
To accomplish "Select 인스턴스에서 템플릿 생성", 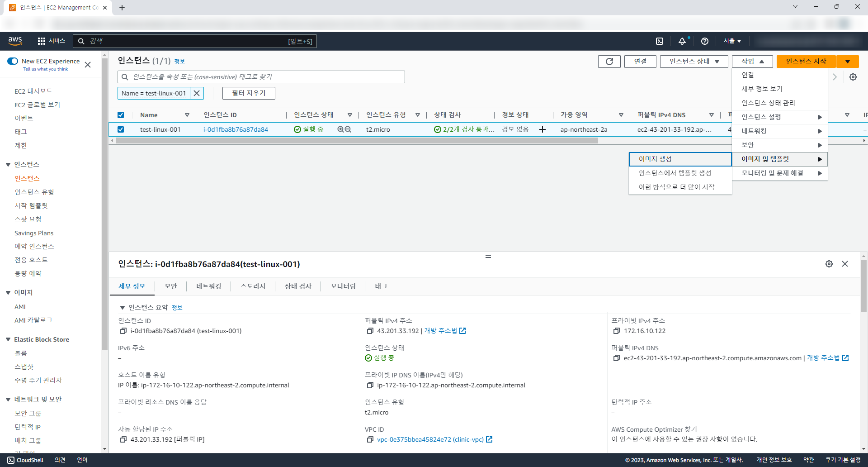I will coord(680,173).
